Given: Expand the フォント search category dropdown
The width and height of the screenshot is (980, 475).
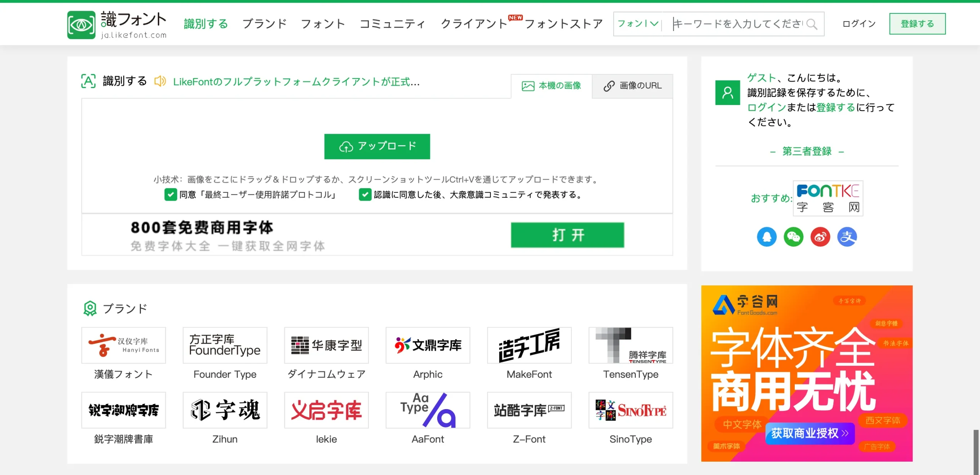Looking at the screenshot, I should [638, 24].
